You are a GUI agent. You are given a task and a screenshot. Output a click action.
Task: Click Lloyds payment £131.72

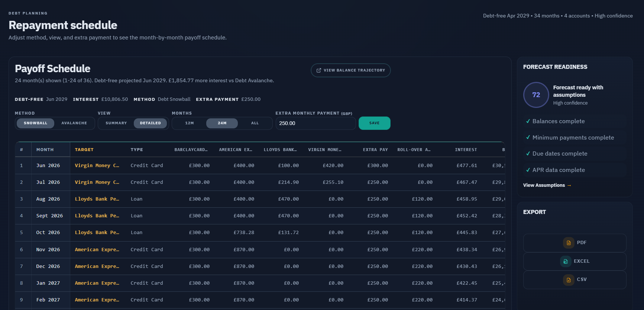(288, 233)
